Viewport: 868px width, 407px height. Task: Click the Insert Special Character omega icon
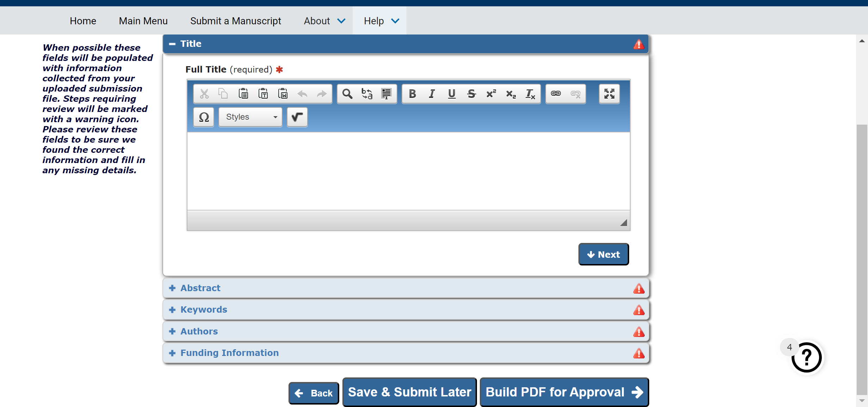[204, 117]
